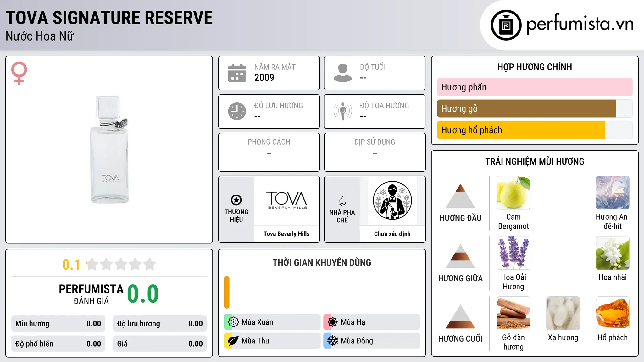Click the Phong cách heading
The image size is (644, 362).
(x=269, y=142)
